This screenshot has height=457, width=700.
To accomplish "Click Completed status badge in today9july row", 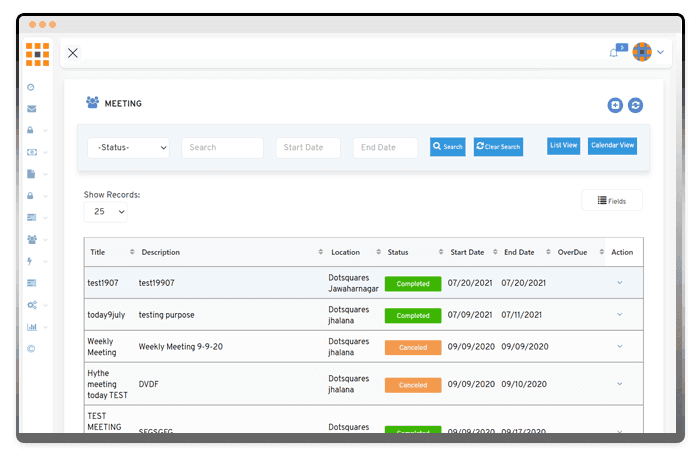I will (x=413, y=316).
